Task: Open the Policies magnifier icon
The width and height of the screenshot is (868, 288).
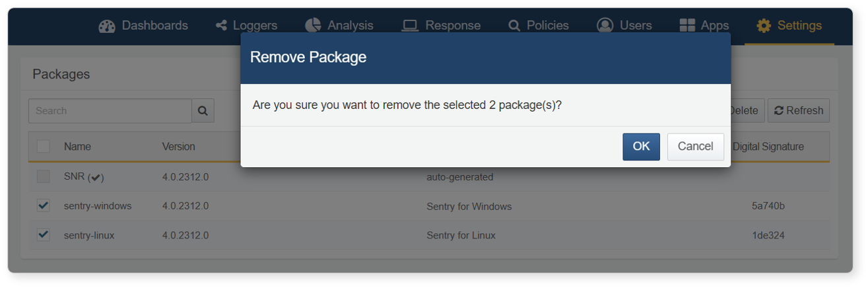Action: click(x=514, y=26)
